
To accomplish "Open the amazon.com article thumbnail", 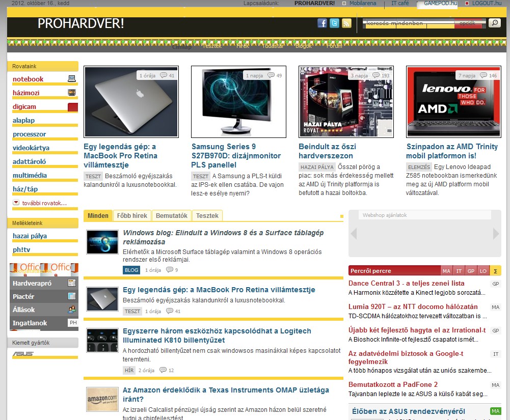I will pos(102,399).
